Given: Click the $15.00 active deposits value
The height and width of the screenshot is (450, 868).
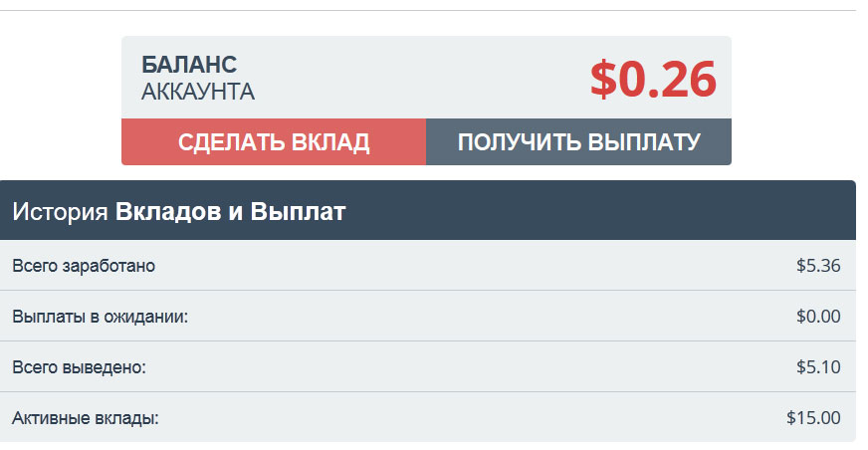Looking at the screenshot, I should (x=813, y=418).
